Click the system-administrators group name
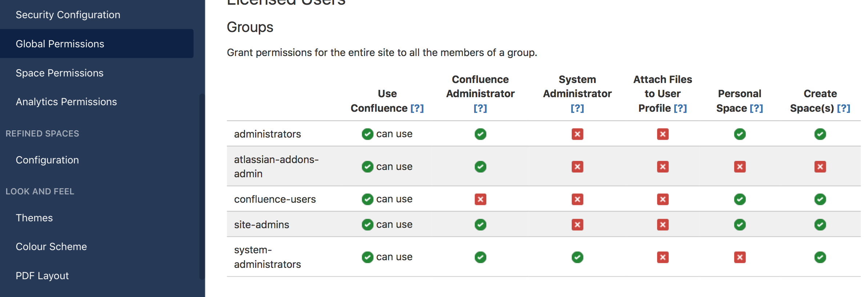The image size is (868, 297). [268, 257]
